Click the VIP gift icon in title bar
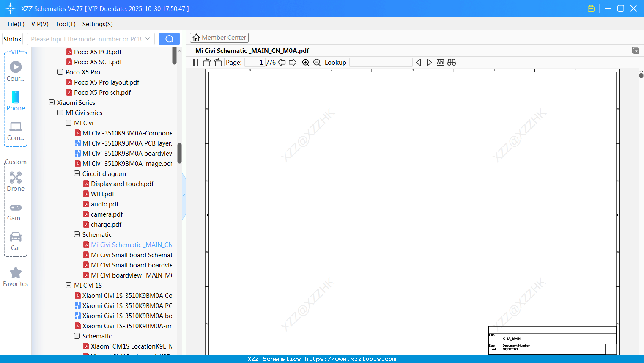This screenshot has height=363, width=644. [x=591, y=8]
